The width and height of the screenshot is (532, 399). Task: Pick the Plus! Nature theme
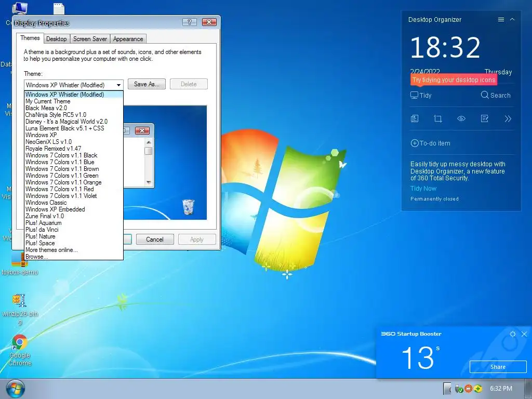pos(74,236)
